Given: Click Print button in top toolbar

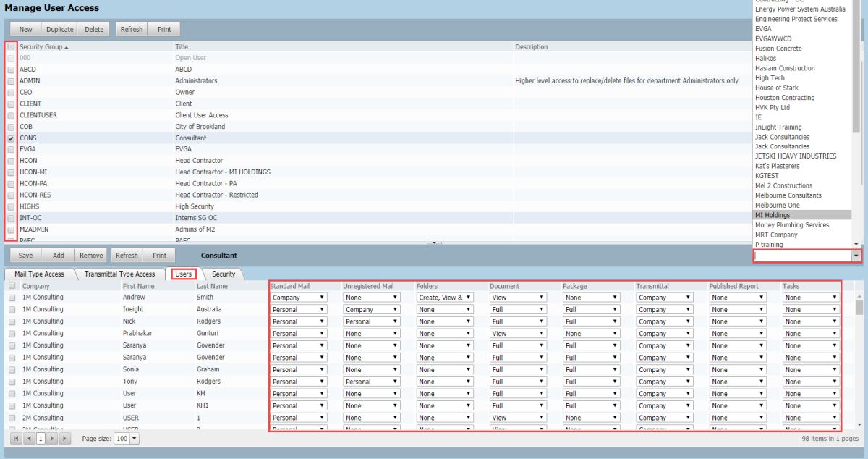Looking at the screenshot, I should pyautogui.click(x=164, y=30).
